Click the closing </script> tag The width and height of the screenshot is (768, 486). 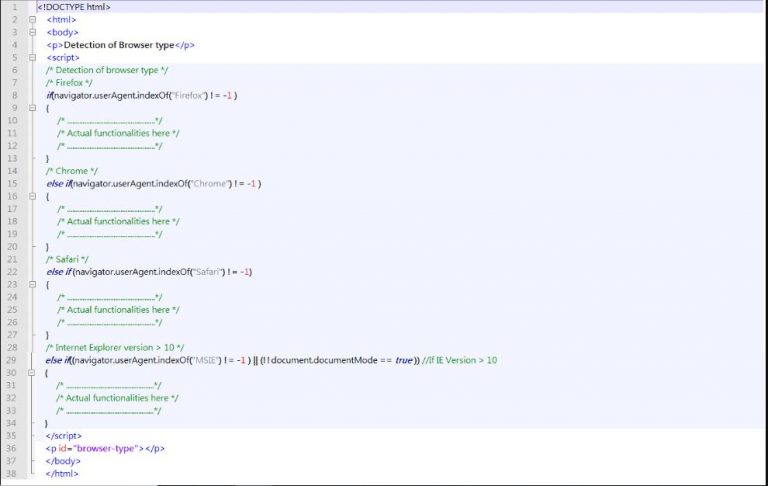[64, 436]
